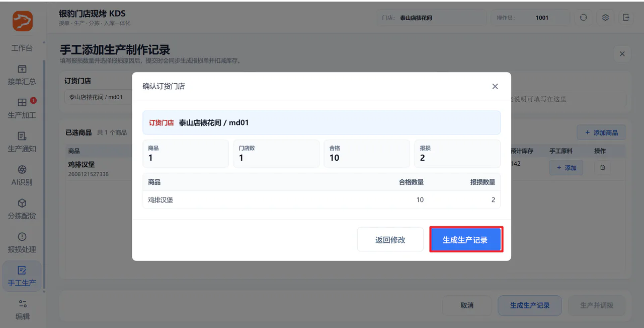Select 手工生产 in the sidebar
This screenshot has height=328, width=644.
[x=22, y=276]
